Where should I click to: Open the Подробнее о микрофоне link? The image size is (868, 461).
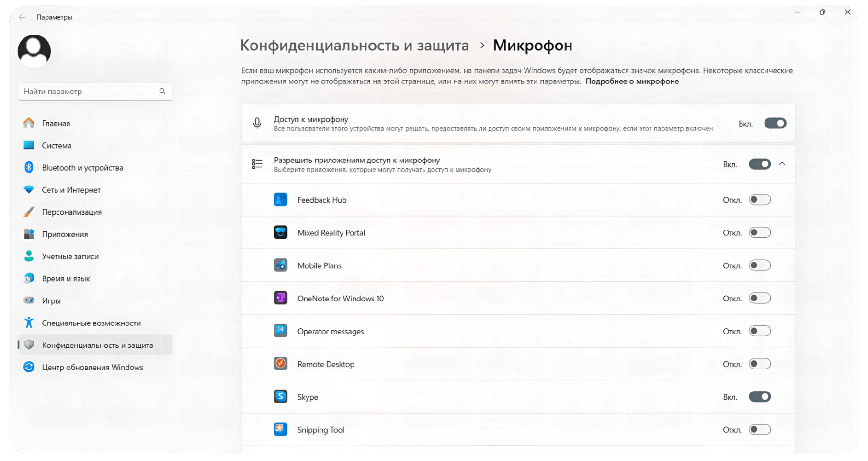click(x=632, y=81)
